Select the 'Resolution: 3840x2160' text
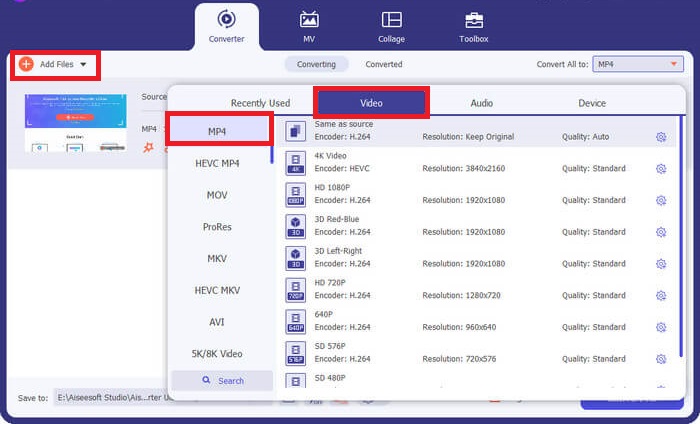The image size is (700, 424). (463, 168)
